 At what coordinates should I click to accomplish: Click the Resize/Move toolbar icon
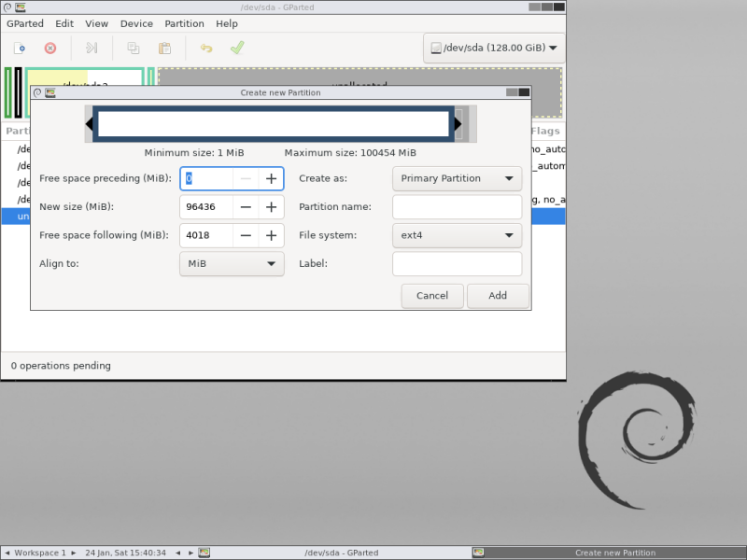click(x=92, y=49)
